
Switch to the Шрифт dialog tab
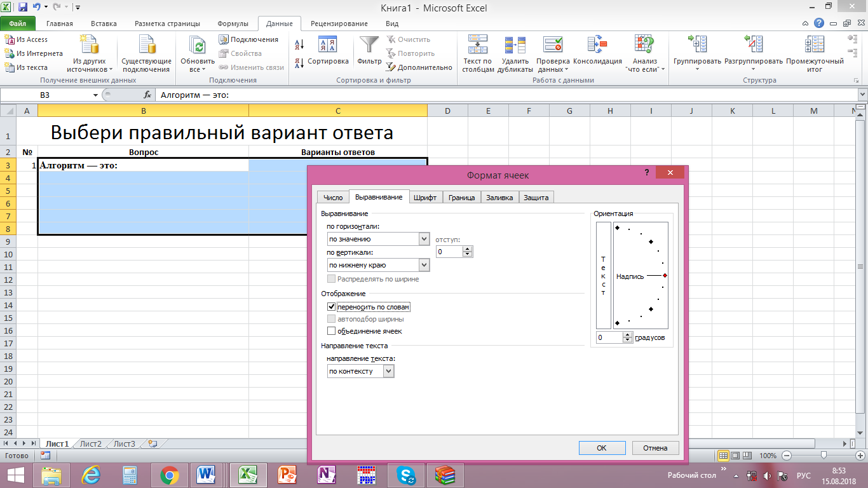(425, 198)
